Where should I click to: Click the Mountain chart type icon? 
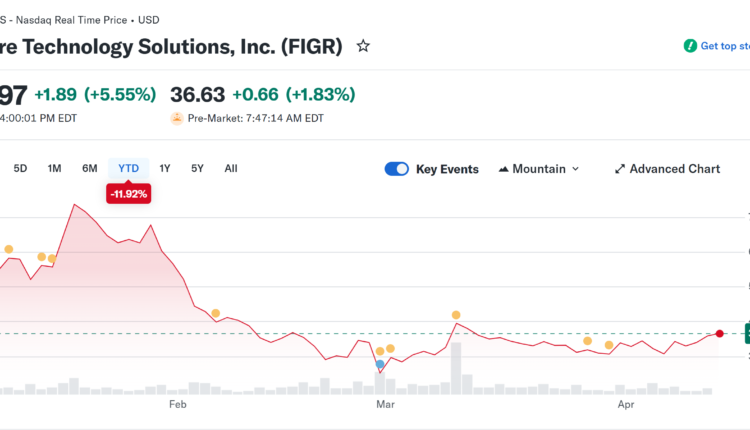click(x=503, y=169)
